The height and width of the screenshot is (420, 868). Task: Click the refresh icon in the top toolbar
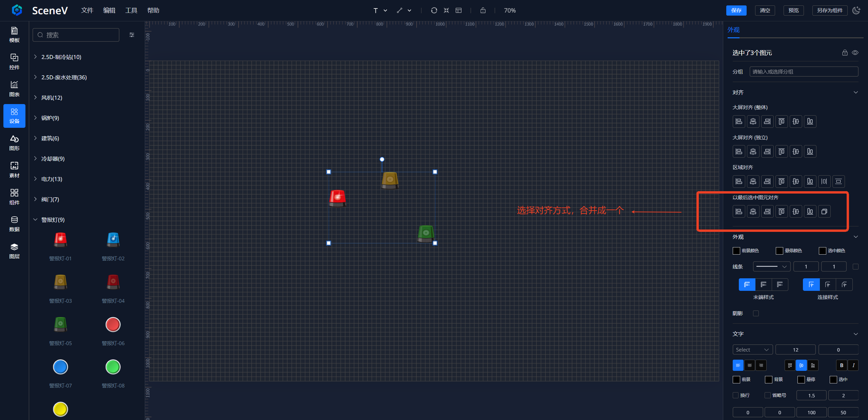click(434, 11)
